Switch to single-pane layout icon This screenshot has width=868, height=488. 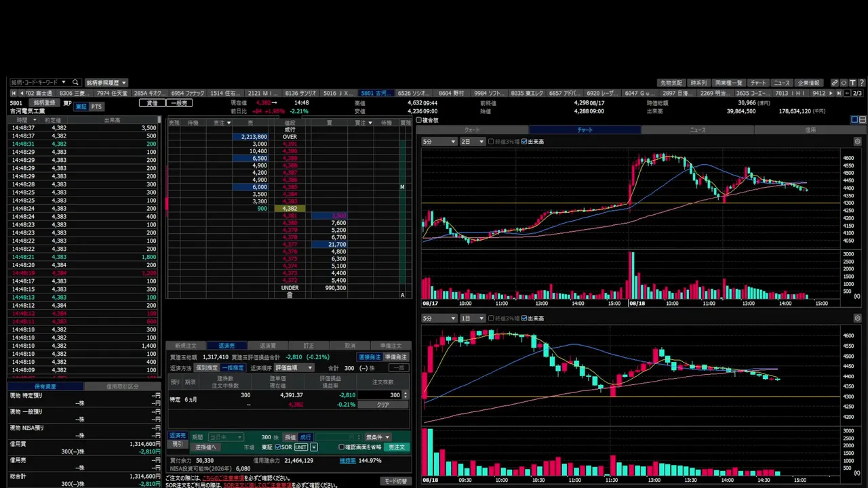tap(854, 120)
